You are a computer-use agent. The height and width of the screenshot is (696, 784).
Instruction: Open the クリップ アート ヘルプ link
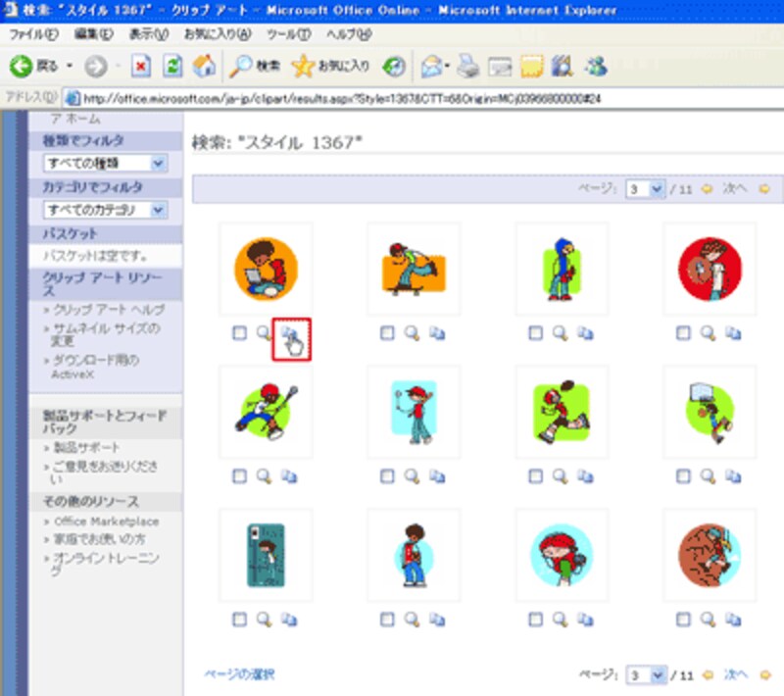109,310
